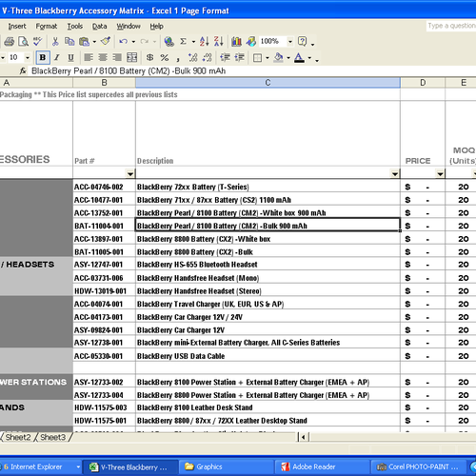Decrease the indent

click(x=225, y=57)
